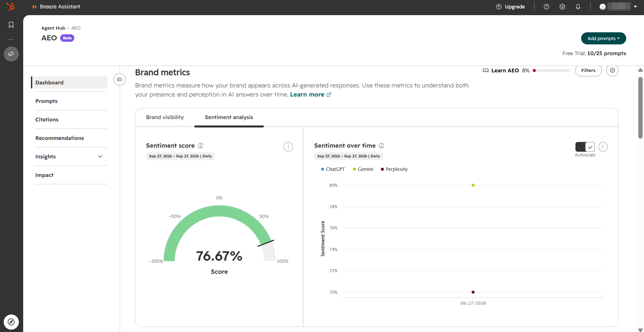Show Sentiment over time info icon
Screen dimensions: 644x332
tap(381, 146)
